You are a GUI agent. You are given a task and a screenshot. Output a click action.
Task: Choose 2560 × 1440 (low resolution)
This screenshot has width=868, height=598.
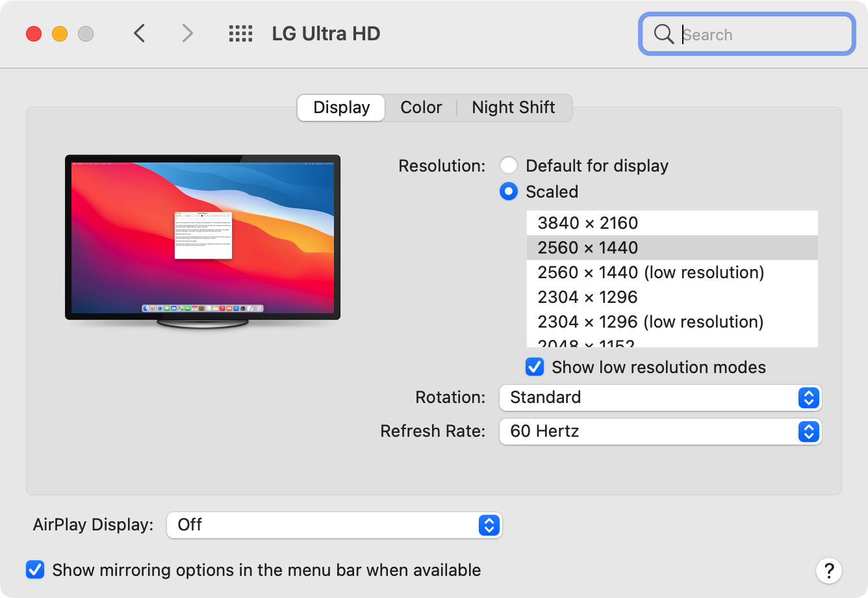(672, 272)
